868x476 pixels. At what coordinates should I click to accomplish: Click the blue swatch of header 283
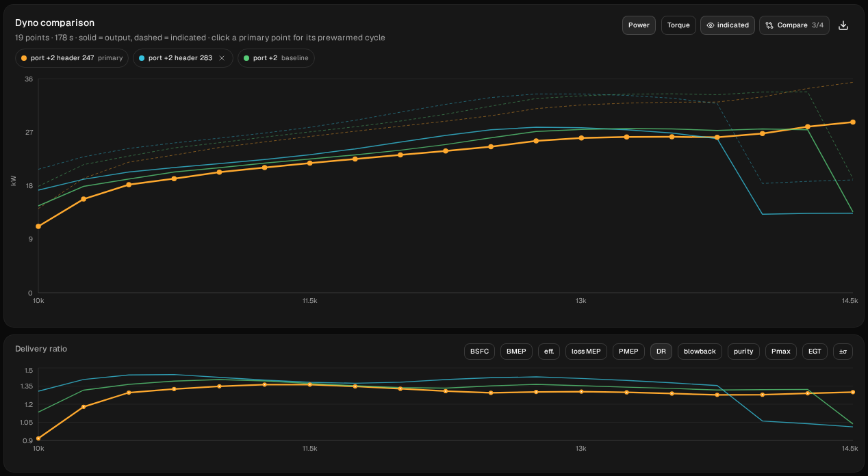tap(142, 58)
